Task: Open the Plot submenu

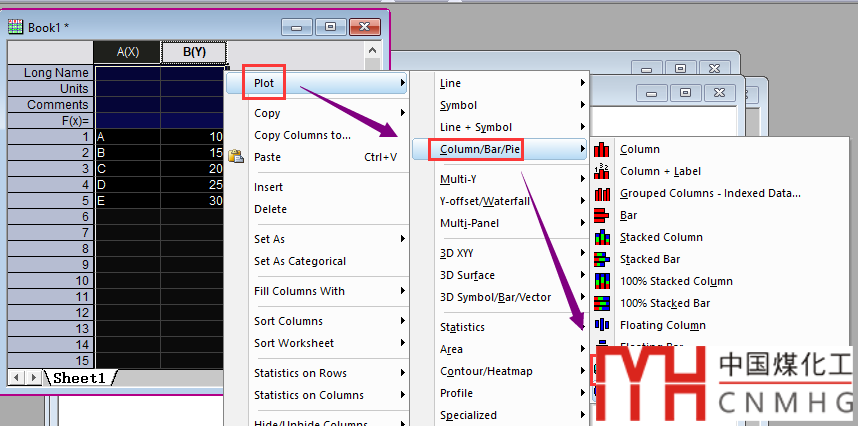Action: (317, 83)
